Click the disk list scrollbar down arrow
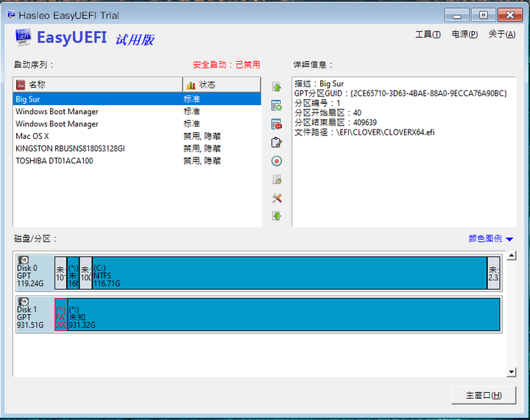Viewport: 530px width, 420px height. coord(511,372)
